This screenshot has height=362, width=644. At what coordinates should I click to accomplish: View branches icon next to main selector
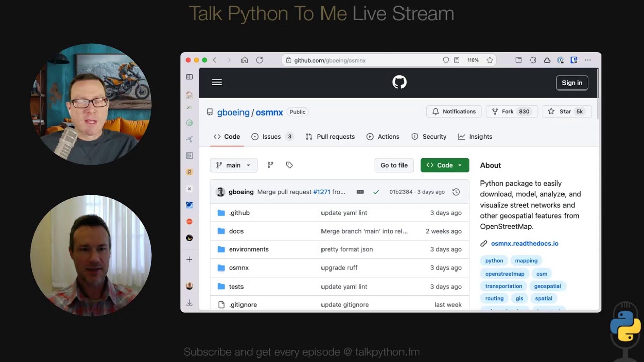point(270,165)
